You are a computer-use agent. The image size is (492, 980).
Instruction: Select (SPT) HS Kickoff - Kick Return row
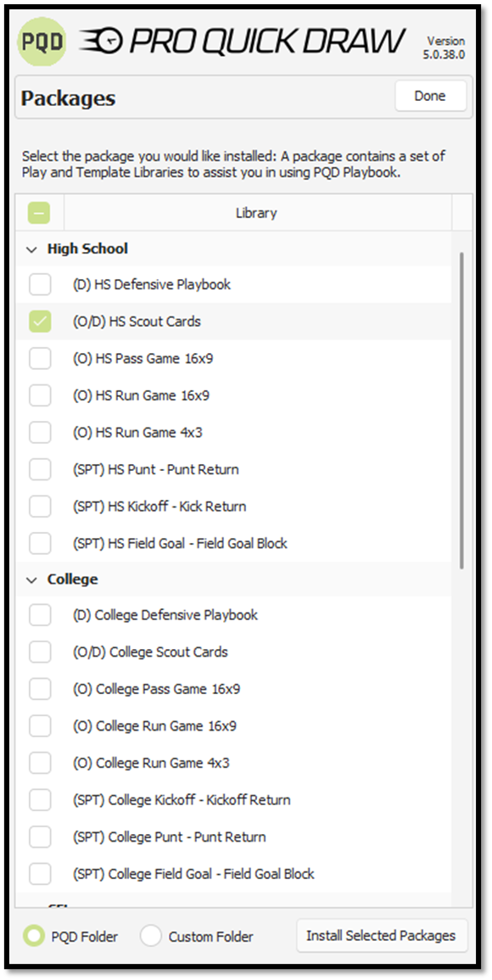click(x=233, y=507)
